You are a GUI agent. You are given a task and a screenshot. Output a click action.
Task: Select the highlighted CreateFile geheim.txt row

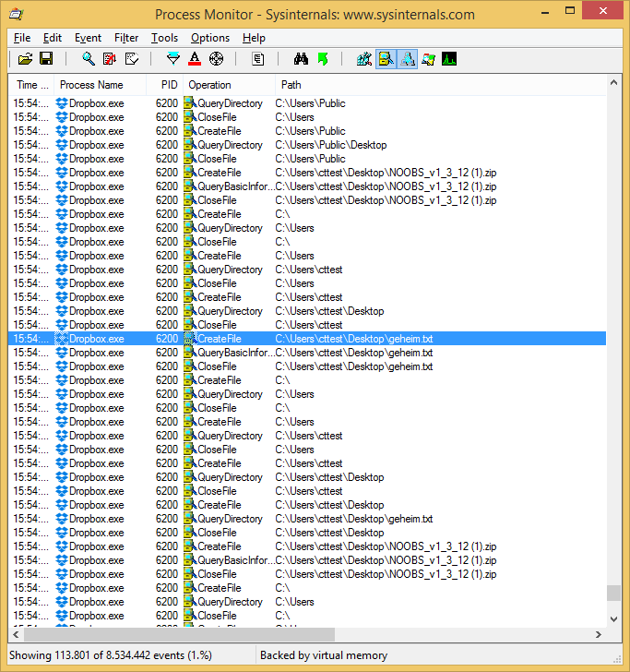tap(307, 339)
